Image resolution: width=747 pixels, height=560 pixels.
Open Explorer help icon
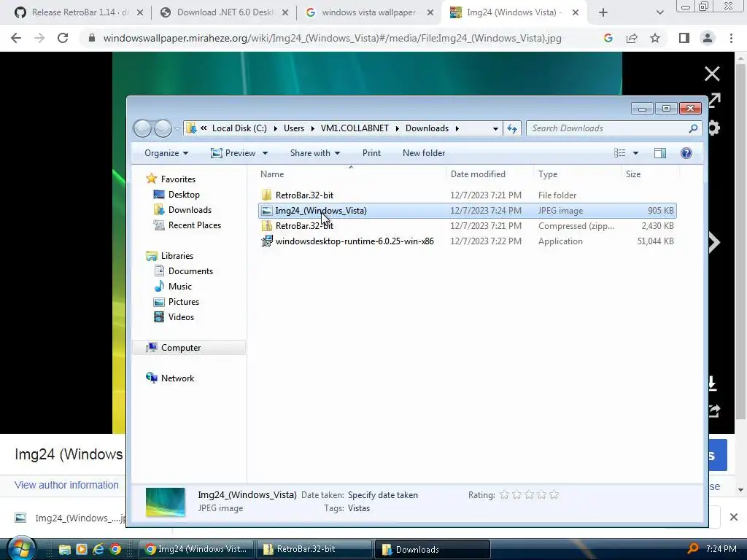[686, 153]
